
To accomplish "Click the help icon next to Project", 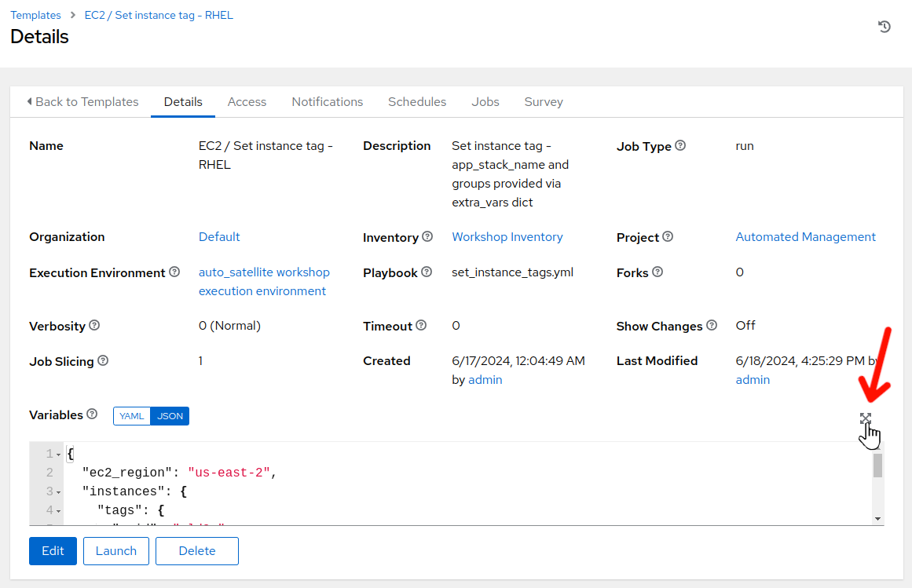I will [x=668, y=236].
